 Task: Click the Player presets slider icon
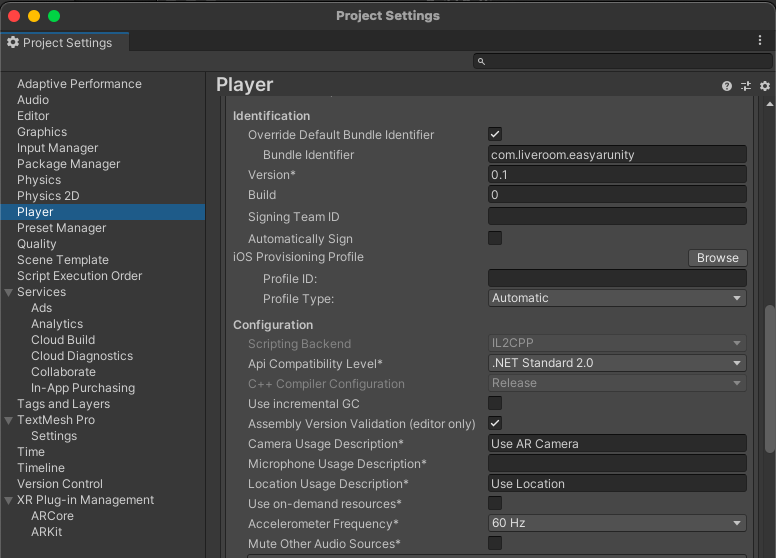point(746,87)
